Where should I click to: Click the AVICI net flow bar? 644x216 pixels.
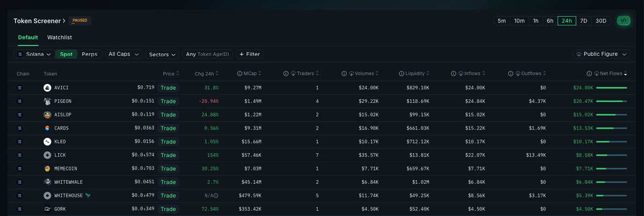(x=611, y=87)
